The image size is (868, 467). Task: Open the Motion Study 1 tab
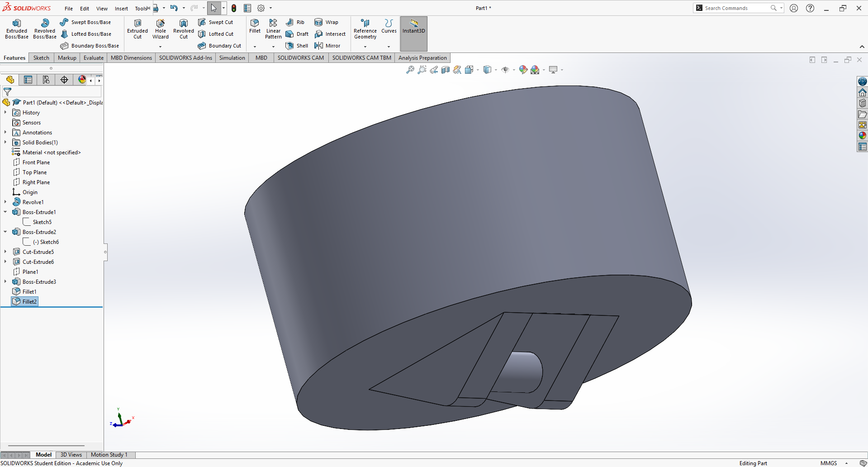coord(109,455)
